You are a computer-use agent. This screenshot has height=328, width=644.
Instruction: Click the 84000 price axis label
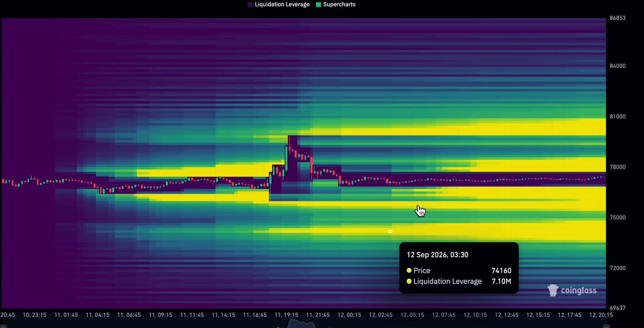coord(618,66)
